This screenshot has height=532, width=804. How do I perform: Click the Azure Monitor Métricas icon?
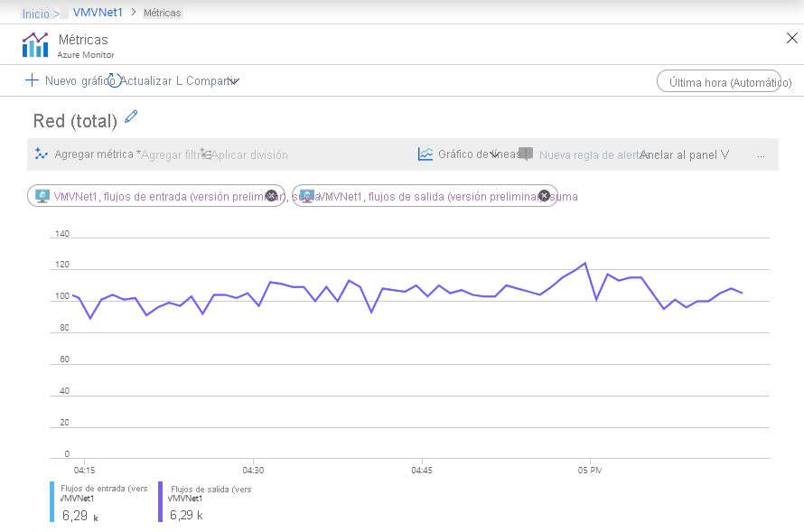coord(36,43)
